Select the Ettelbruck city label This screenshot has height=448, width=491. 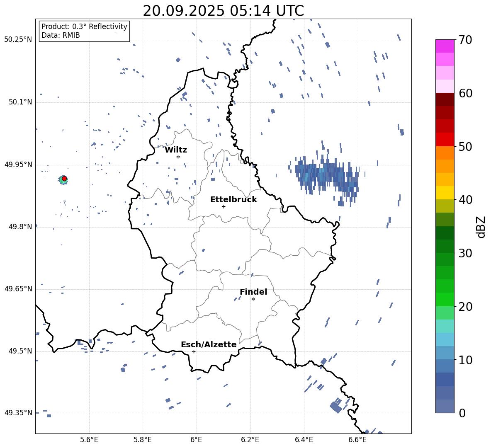233,200
